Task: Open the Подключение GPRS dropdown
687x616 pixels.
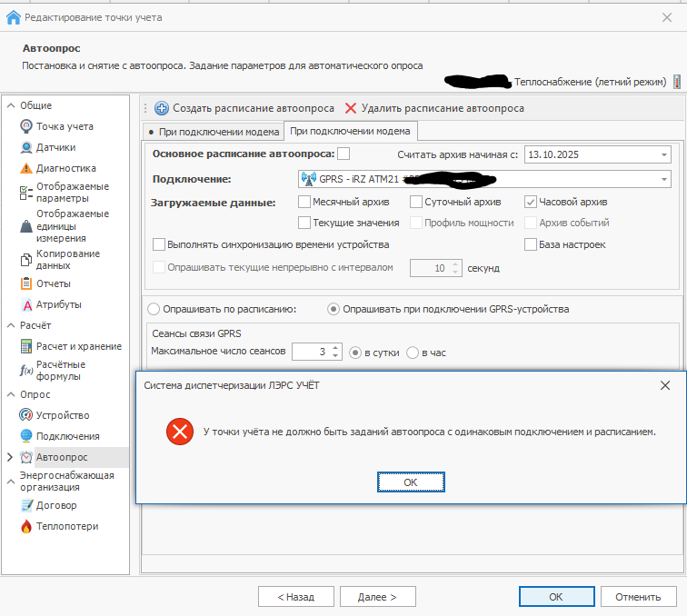Action: point(663,178)
